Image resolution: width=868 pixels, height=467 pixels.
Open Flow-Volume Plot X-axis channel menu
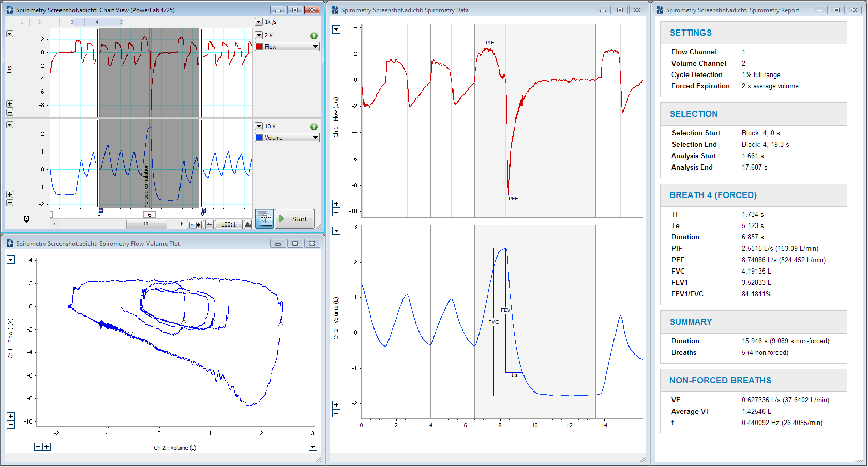tap(313, 447)
